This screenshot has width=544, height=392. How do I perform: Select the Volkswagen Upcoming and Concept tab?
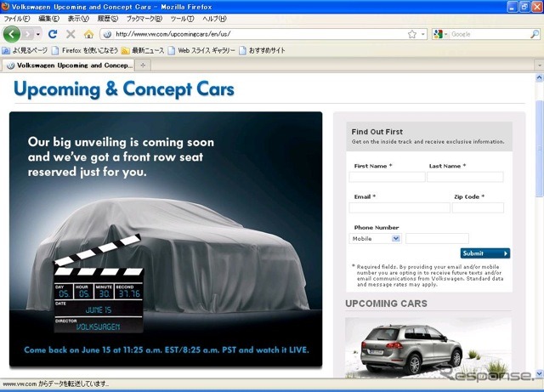click(69, 65)
